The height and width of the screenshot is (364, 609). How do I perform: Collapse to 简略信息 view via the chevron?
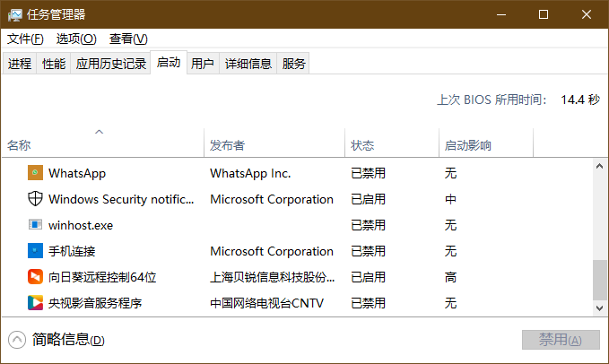click(x=17, y=340)
